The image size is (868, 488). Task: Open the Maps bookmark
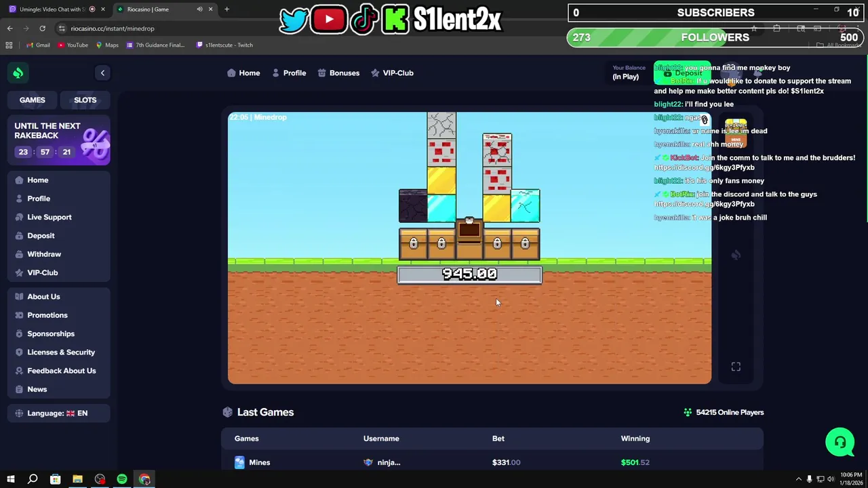(x=107, y=45)
